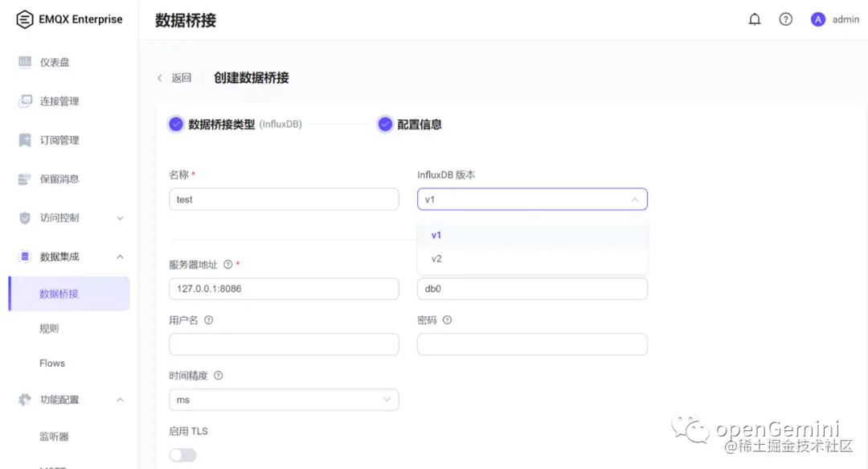Viewport: 868px width, 469px height.
Task: Click inside the 用户名 input field
Action: tap(284, 344)
